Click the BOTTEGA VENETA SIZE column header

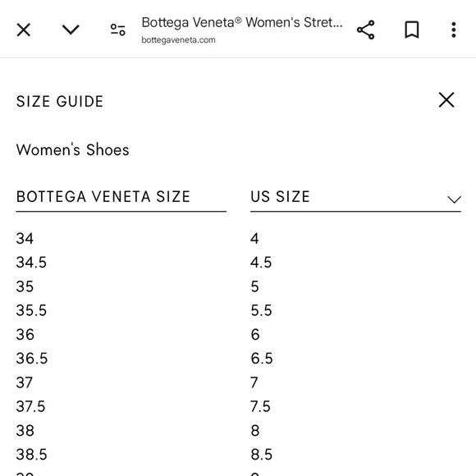[x=103, y=196]
